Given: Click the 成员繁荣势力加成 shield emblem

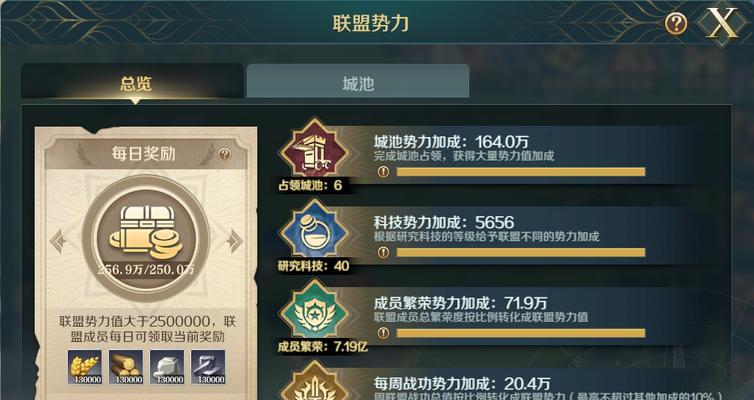Looking at the screenshot, I should pyautogui.click(x=314, y=314).
